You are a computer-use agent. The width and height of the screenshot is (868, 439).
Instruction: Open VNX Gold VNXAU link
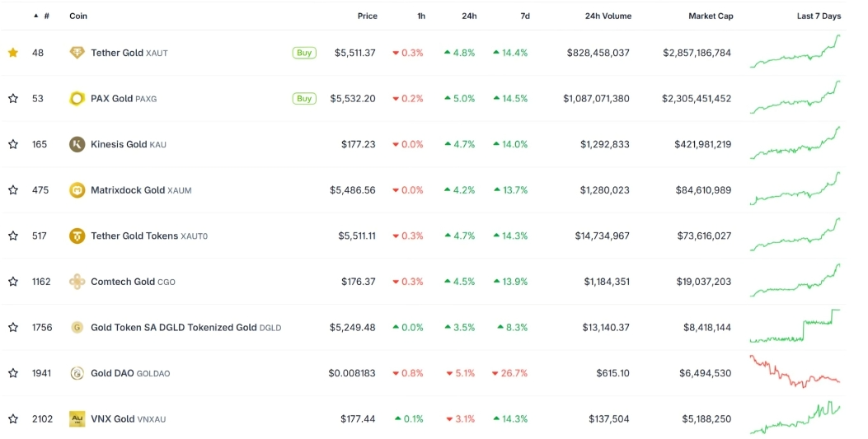coord(128,418)
